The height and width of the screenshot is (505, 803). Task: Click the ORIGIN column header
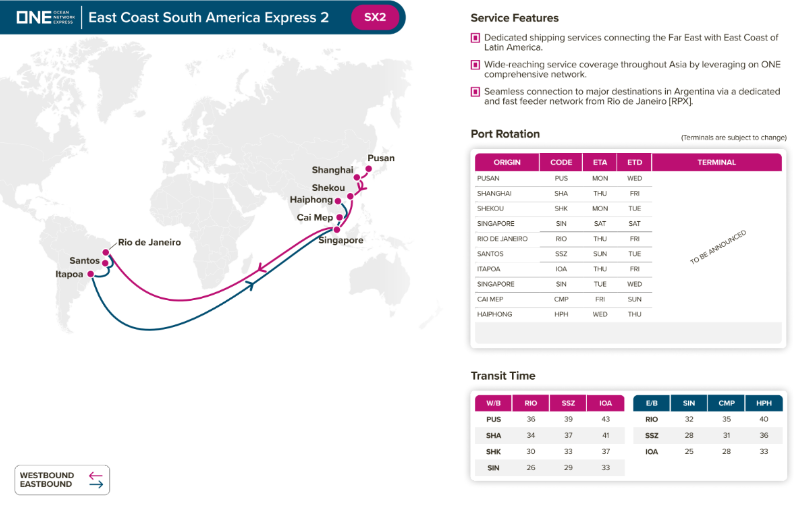point(507,162)
